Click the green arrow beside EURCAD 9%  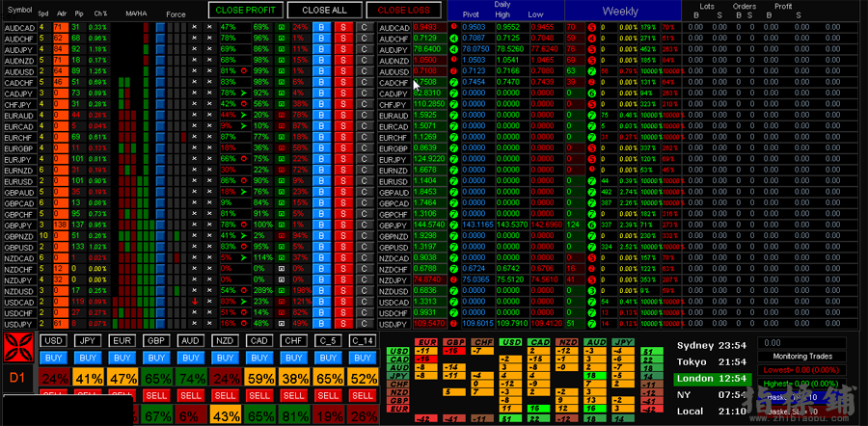(x=244, y=126)
